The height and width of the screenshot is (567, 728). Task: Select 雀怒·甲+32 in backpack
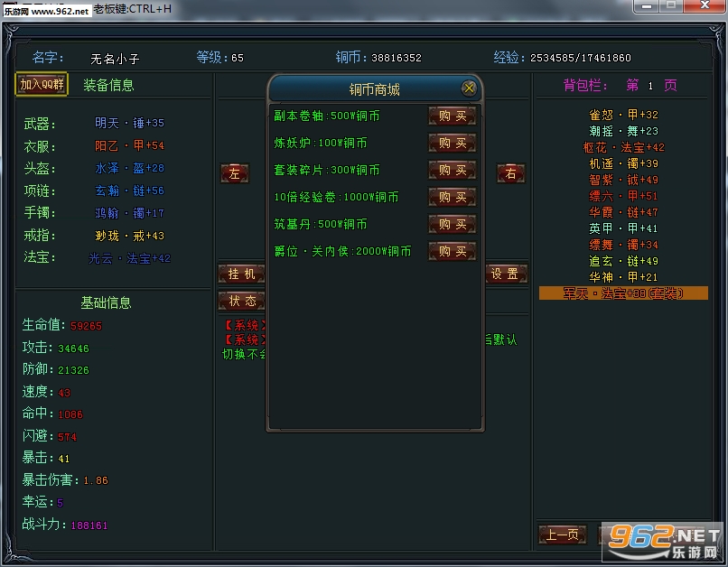pos(623,115)
